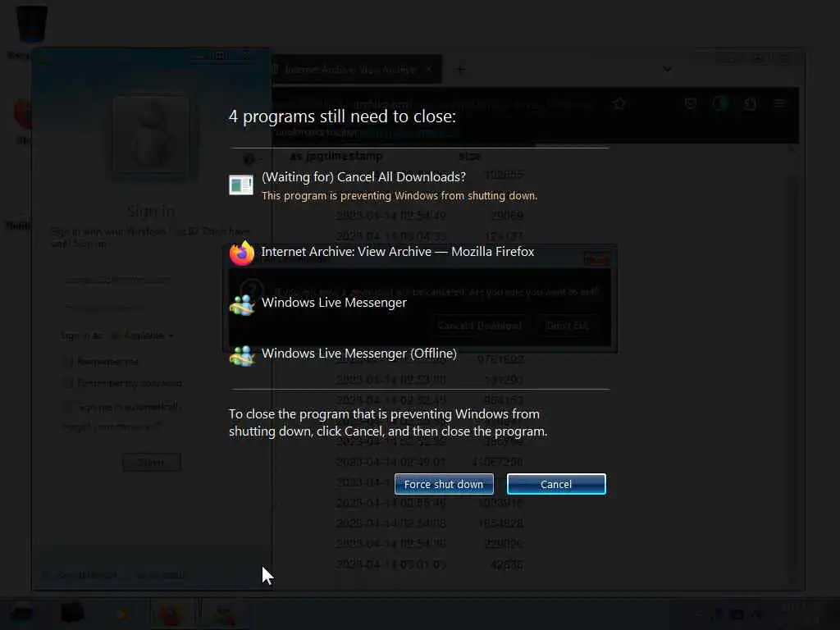The height and width of the screenshot is (630, 840).
Task: Select the Cancel All Downloads program icon
Action: click(x=241, y=185)
